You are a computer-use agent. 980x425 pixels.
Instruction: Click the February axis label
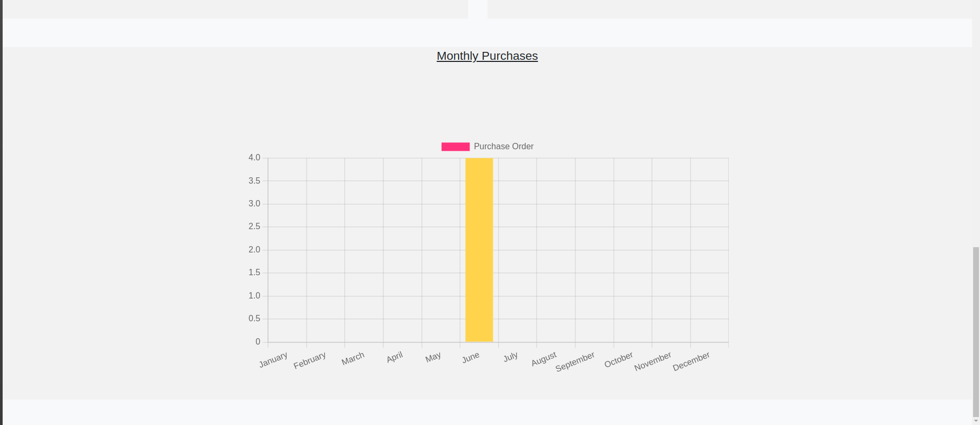click(310, 360)
